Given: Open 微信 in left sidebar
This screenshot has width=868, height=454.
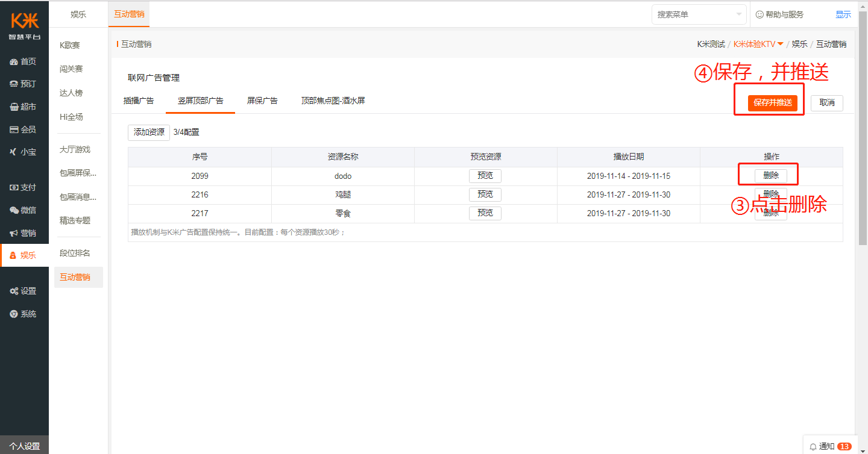Looking at the screenshot, I should pos(24,210).
